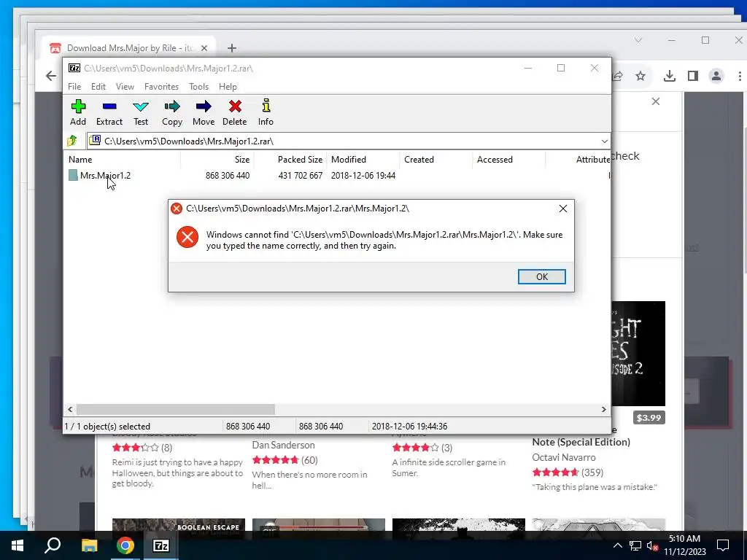Switch to Chrome from taskbar
This screenshot has height=560, width=747.
[x=125, y=545]
